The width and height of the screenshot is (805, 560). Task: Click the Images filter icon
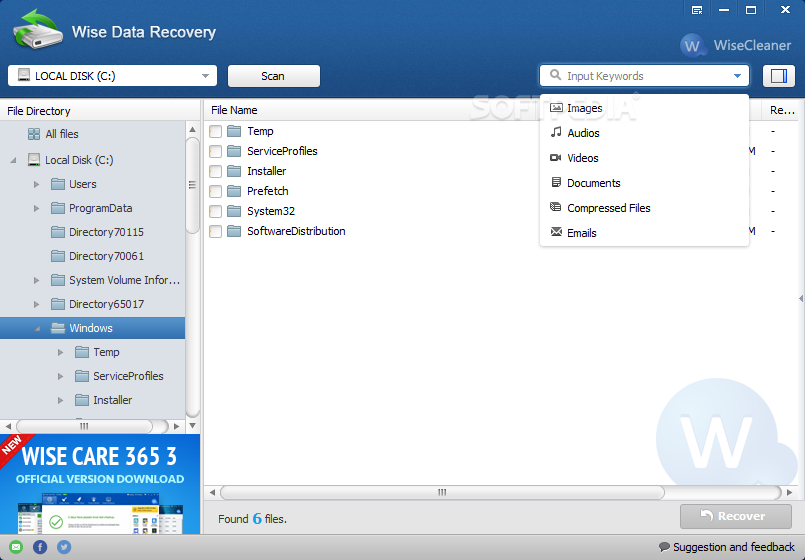tap(556, 107)
